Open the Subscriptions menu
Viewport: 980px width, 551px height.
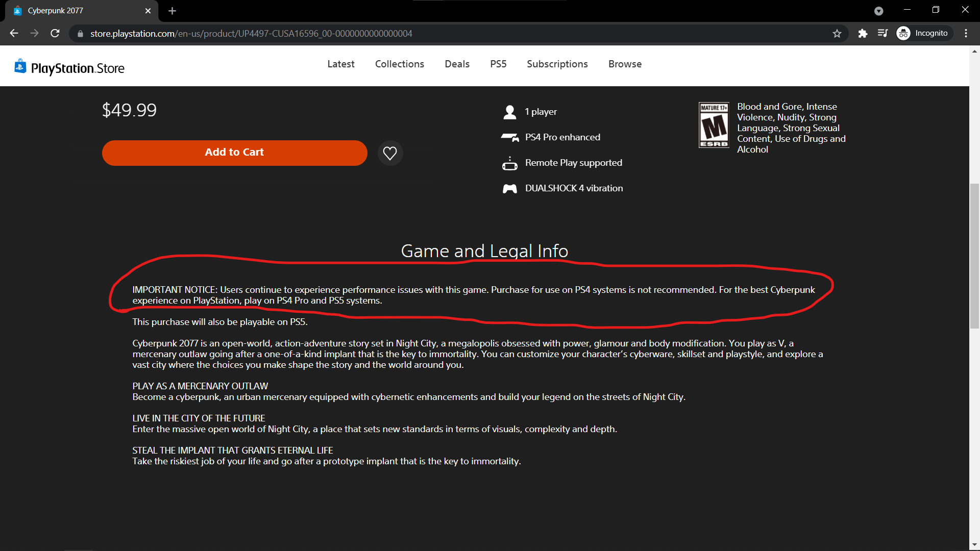point(557,64)
